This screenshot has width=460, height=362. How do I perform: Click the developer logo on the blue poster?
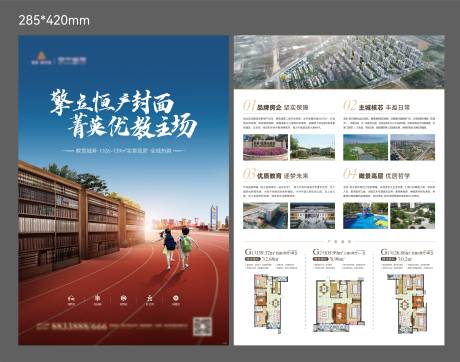click(59, 59)
